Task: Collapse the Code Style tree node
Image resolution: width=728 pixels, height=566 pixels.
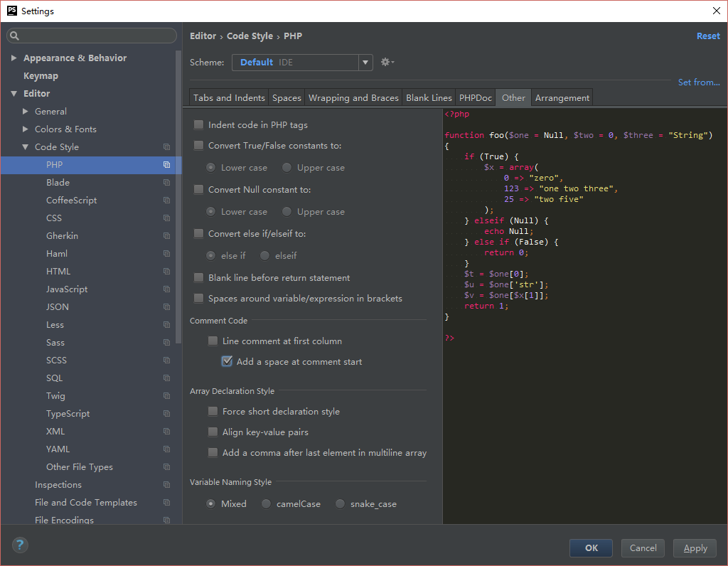Action: [26, 147]
